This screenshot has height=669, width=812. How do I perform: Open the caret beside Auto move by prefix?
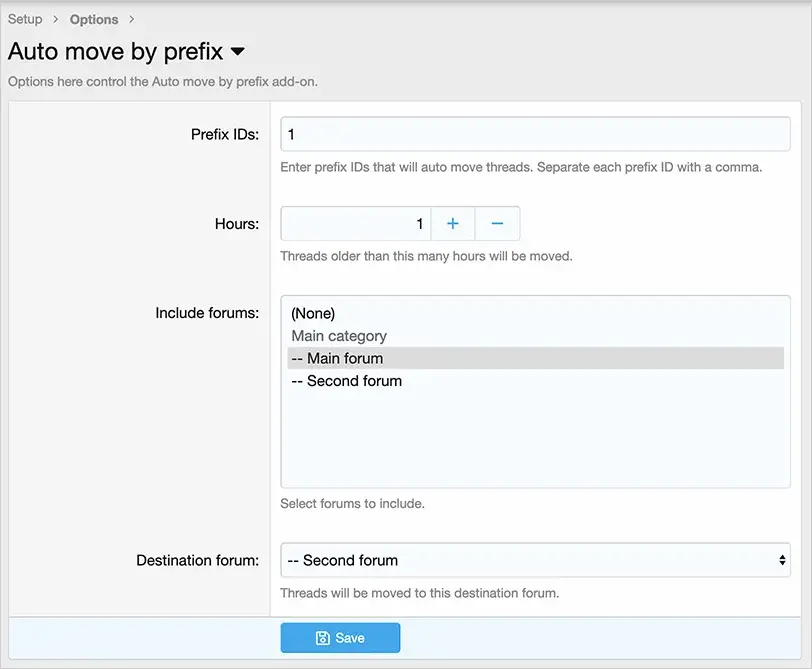(x=238, y=51)
